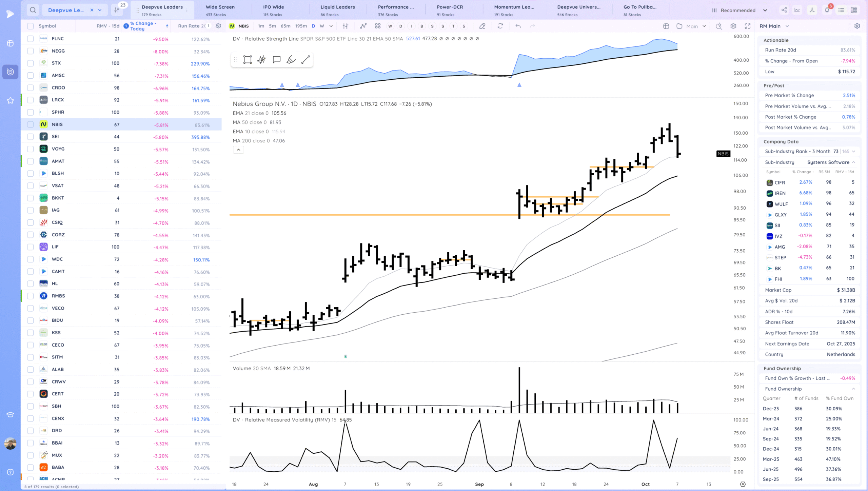Select the 65m timeframe button

point(285,26)
